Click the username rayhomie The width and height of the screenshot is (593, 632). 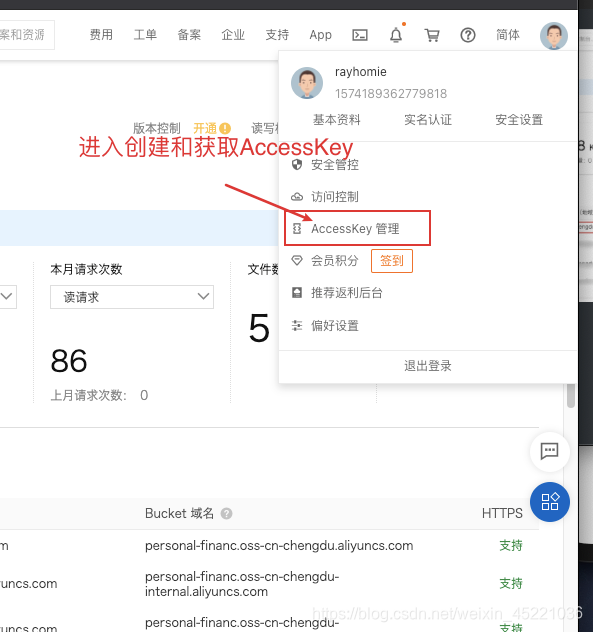click(360, 72)
